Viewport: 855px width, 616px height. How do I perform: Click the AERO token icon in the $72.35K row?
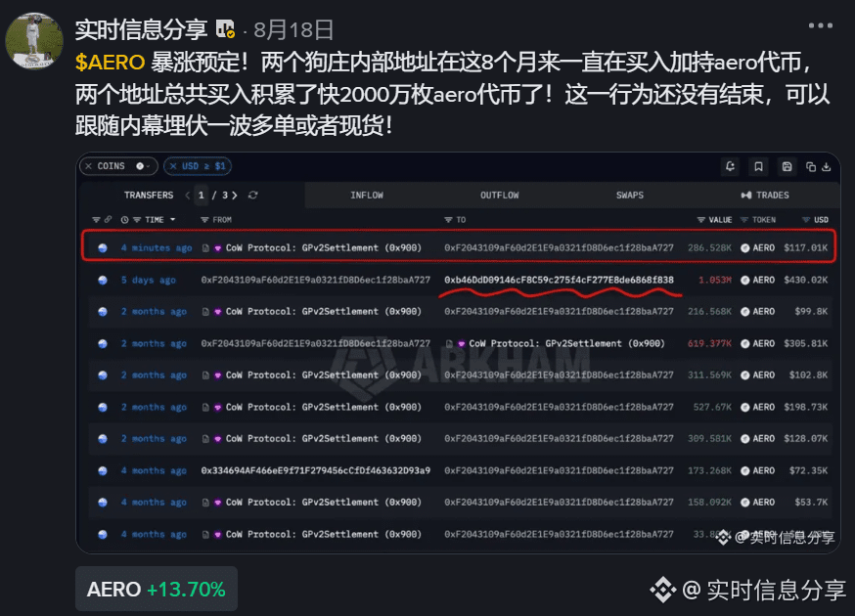point(744,471)
